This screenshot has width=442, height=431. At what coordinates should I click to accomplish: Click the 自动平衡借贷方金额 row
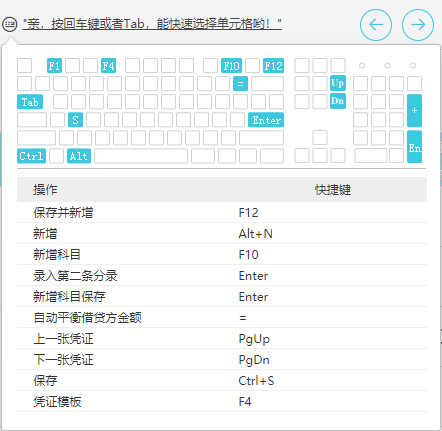point(222,317)
